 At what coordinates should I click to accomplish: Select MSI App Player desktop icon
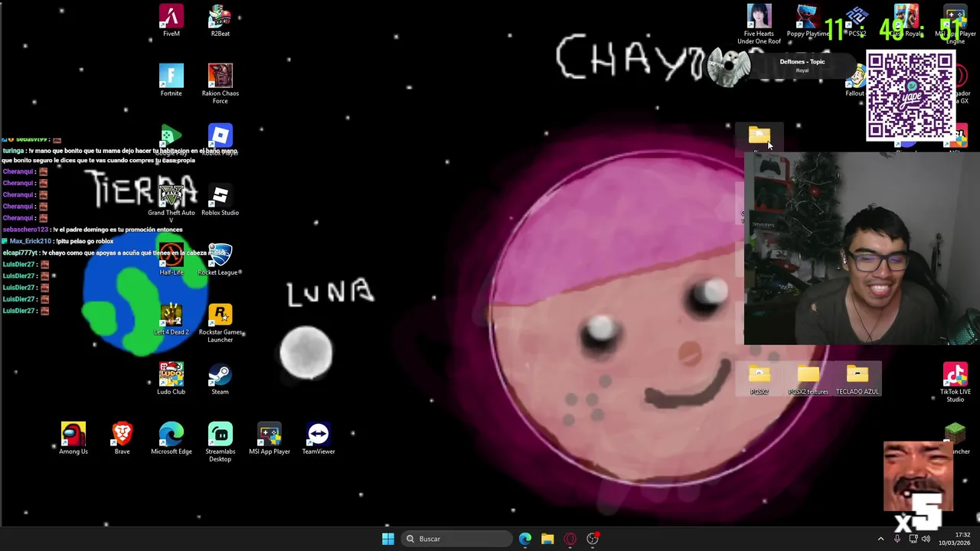[269, 439]
